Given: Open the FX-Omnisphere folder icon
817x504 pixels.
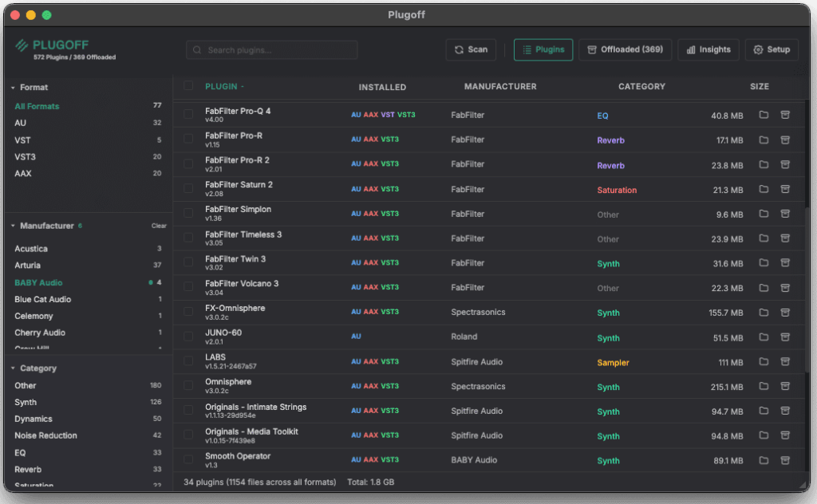Looking at the screenshot, I should (764, 313).
